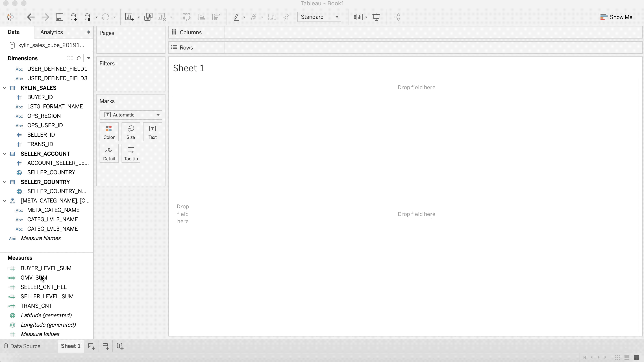Click the Sort ascending toolbar icon
This screenshot has height=362, width=644.
[201, 17]
